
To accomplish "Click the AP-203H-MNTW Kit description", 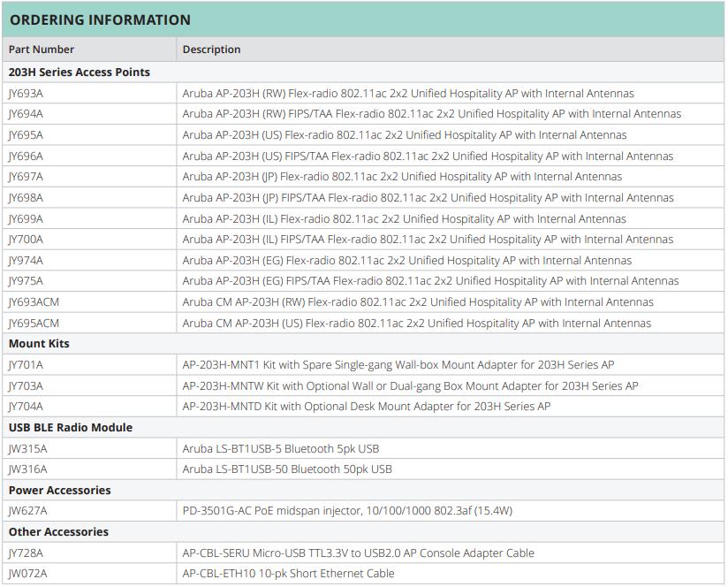I will coord(411,386).
